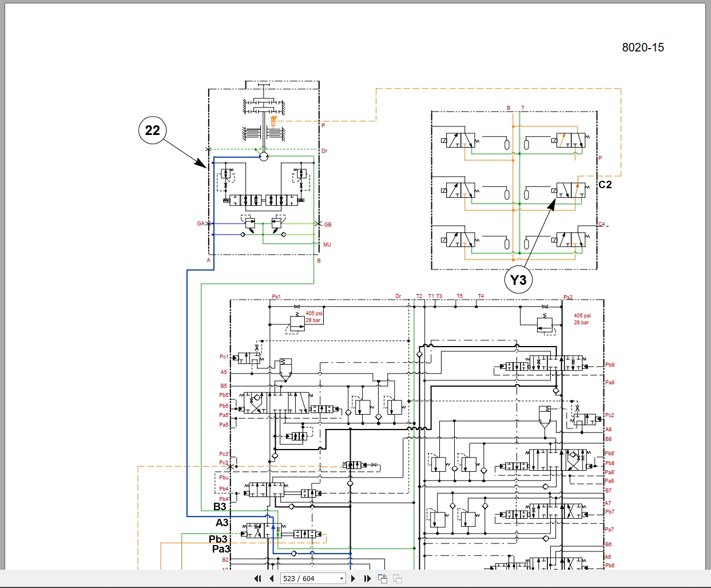Go to the previous page
The height and width of the screenshot is (588, 711).
point(271,578)
